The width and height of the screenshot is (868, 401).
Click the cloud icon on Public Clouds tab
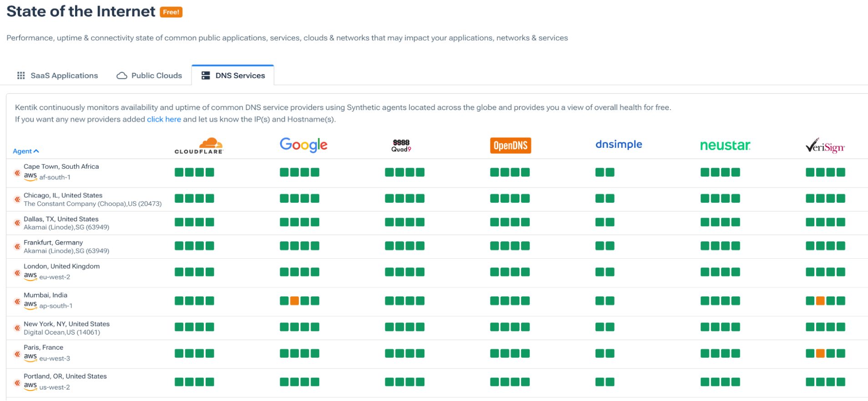point(122,75)
